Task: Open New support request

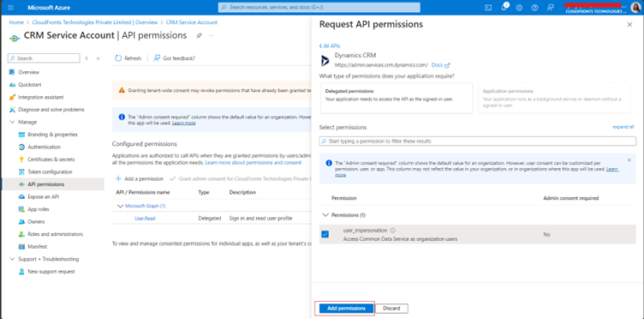Action: coord(52,272)
